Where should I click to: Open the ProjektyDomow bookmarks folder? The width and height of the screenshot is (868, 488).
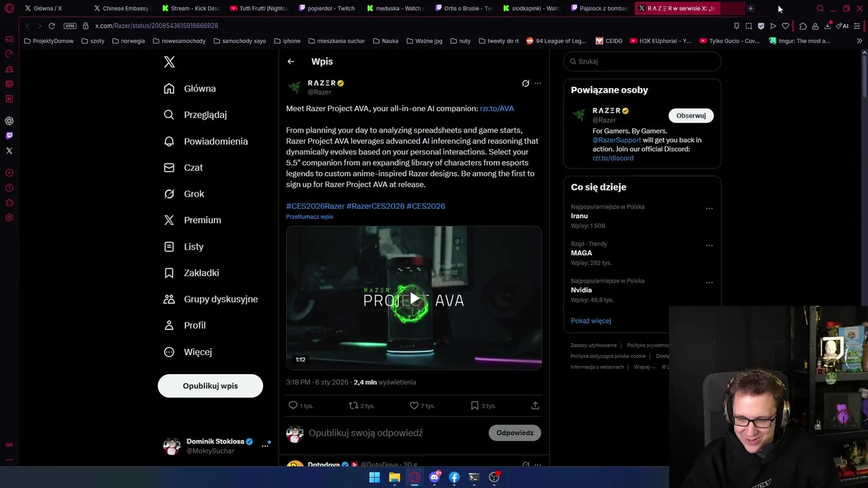49,41
